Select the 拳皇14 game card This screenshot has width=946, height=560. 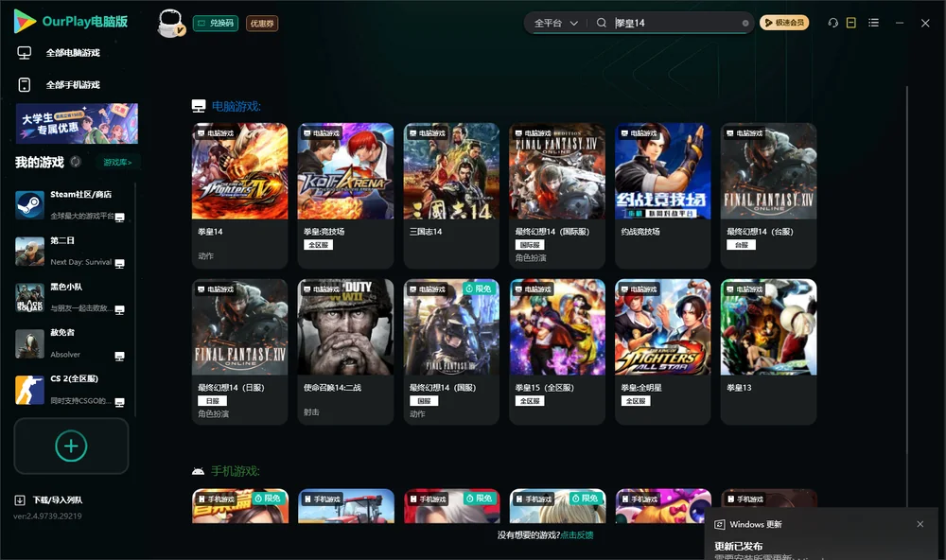[x=240, y=196]
